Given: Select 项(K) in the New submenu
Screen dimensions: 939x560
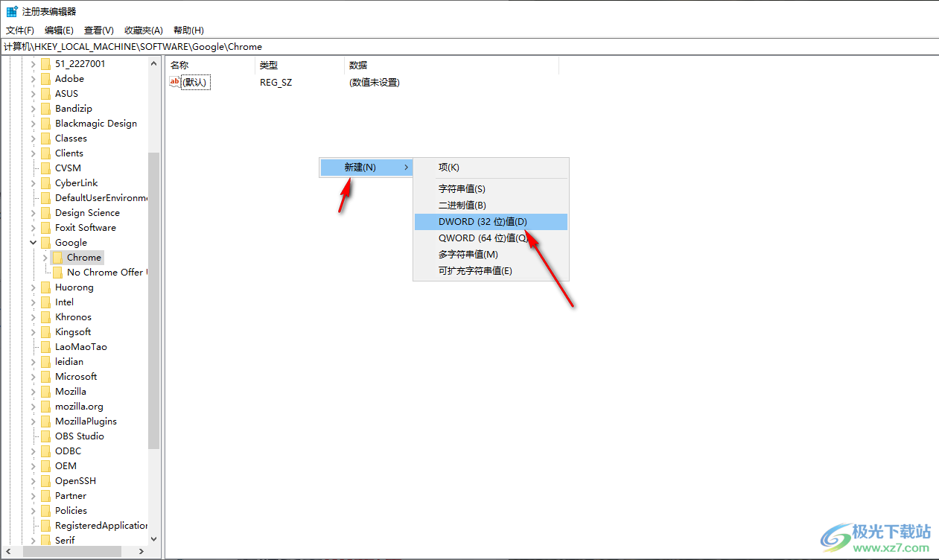Looking at the screenshot, I should point(491,168).
